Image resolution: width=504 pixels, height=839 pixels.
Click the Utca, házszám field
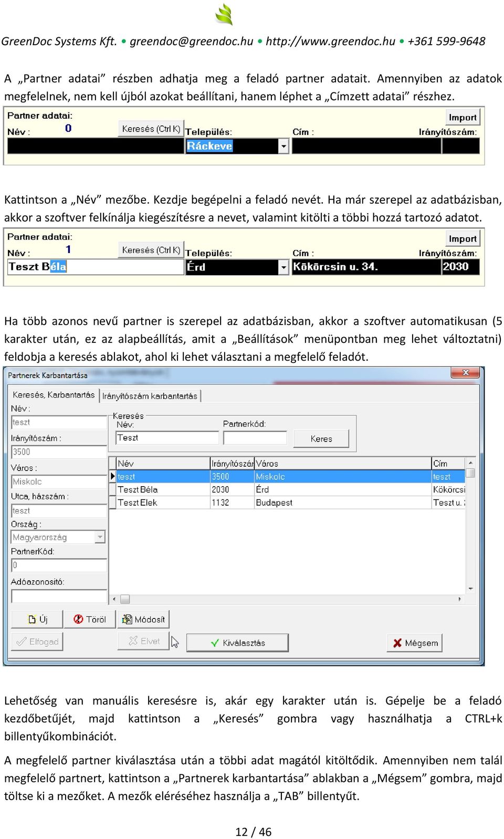59,510
